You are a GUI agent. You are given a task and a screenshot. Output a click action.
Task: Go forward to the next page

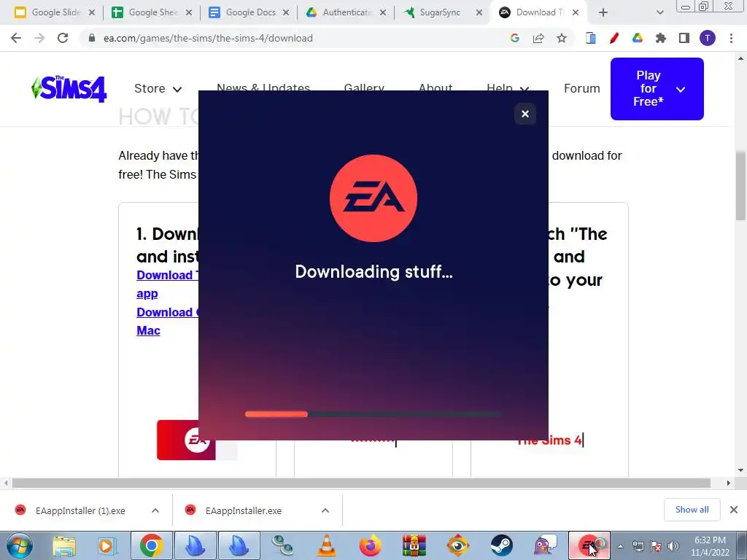39,38
